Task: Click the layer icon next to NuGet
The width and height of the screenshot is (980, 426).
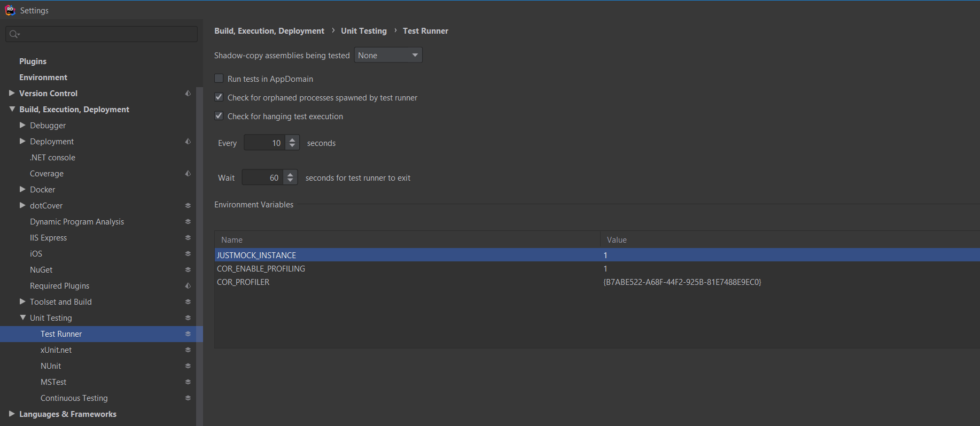Action: coord(188,270)
